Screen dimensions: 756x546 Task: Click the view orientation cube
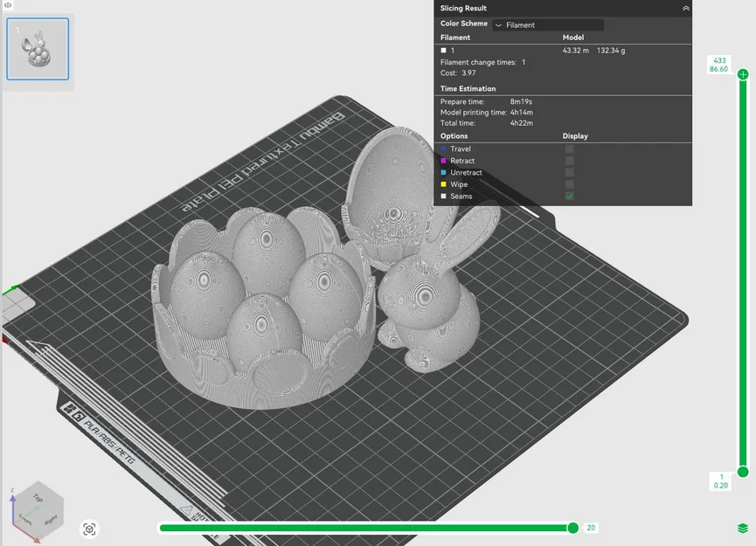point(37,512)
